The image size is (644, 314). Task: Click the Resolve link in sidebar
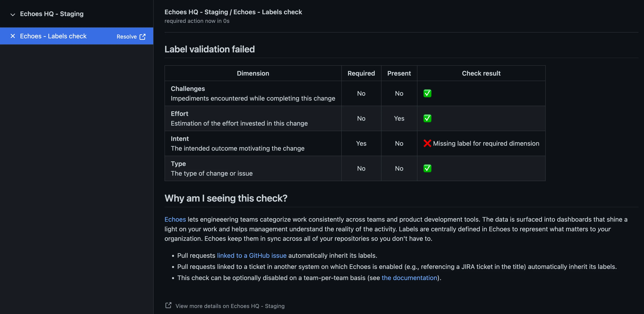[x=126, y=37]
